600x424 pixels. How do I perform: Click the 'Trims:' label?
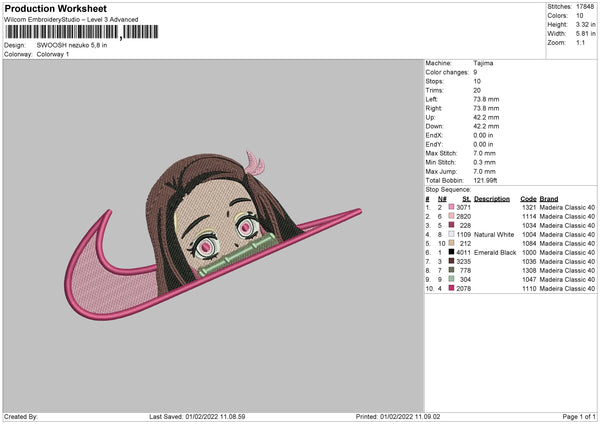(x=434, y=90)
